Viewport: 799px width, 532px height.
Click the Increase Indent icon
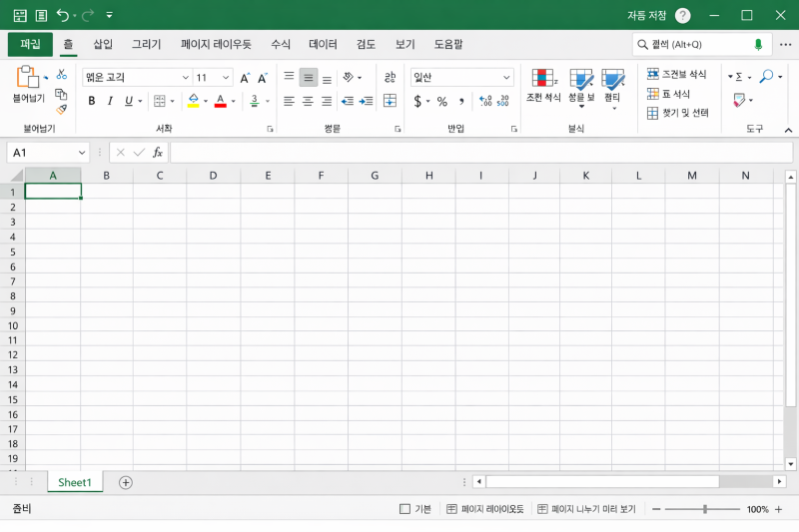coord(366,101)
